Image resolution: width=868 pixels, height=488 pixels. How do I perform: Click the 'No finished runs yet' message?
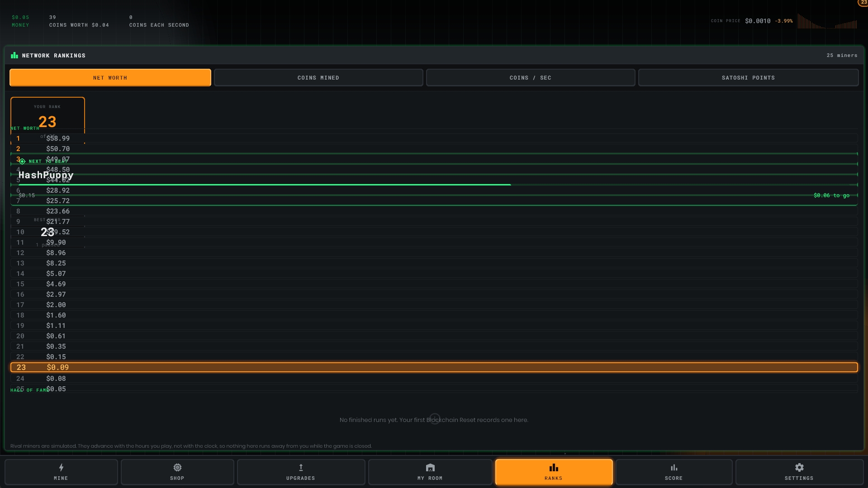coord(434,420)
